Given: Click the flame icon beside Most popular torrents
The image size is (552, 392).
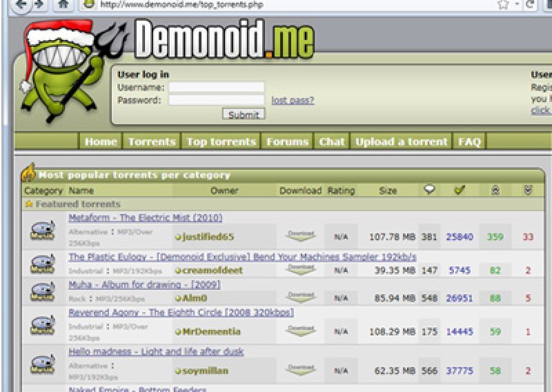Looking at the screenshot, I should pyautogui.click(x=28, y=173).
